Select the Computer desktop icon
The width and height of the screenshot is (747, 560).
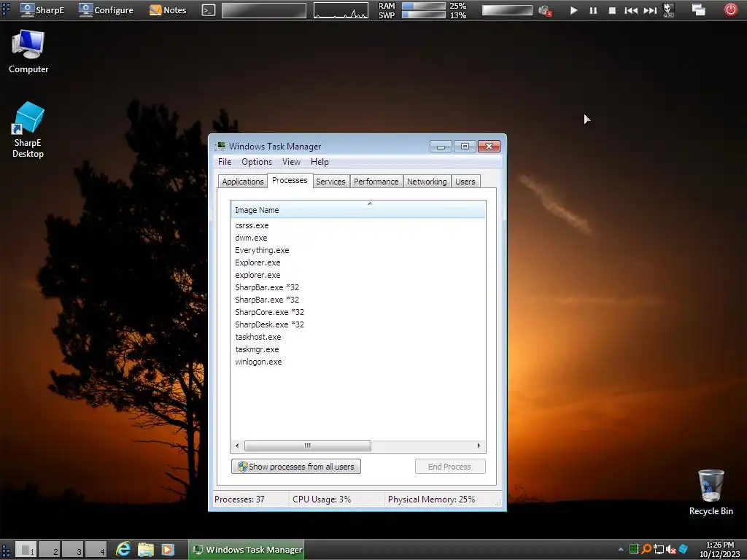(28, 52)
